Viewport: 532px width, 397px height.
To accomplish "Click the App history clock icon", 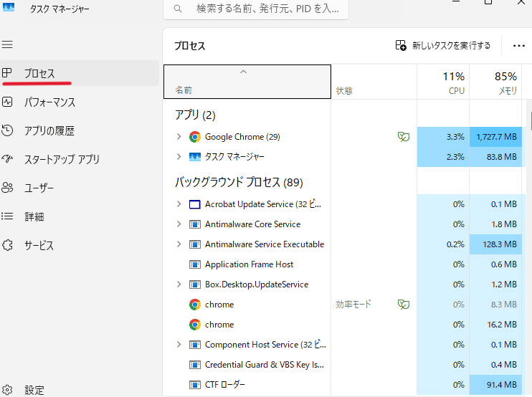I will 7,130.
